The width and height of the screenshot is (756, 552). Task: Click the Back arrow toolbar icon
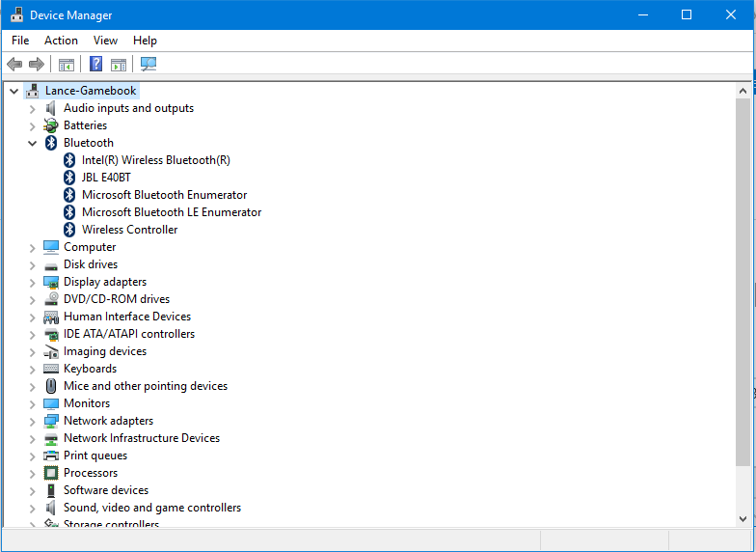[x=14, y=64]
